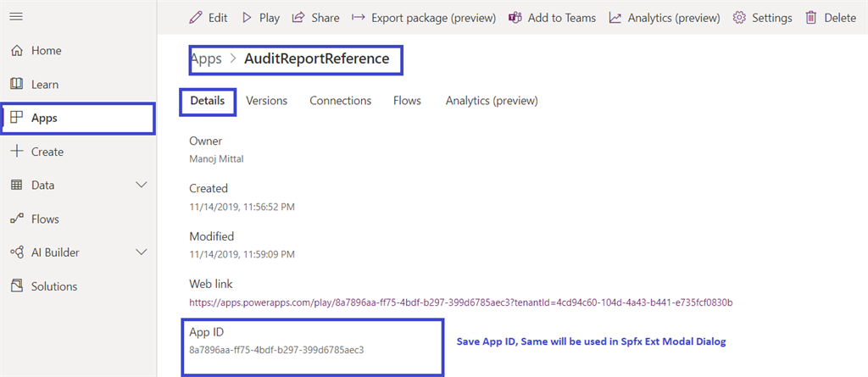This screenshot has width=868, height=377.
Task: Click the Share toolbar label
Action: point(325,18)
